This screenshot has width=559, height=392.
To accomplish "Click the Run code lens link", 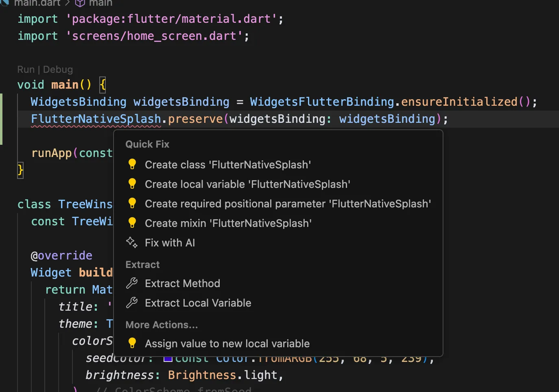I will click(26, 70).
